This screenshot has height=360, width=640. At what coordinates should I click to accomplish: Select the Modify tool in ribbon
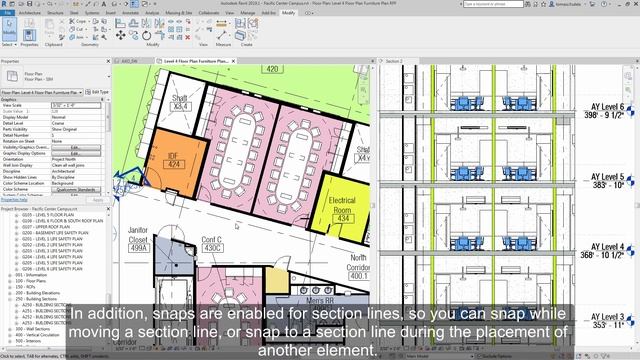(x=9, y=29)
